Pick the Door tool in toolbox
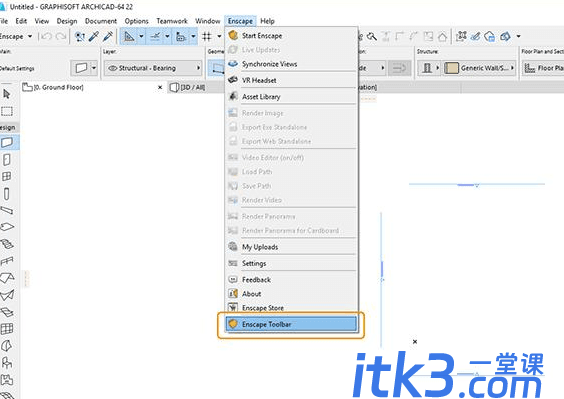This screenshot has width=564, height=399. (x=6, y=160)
